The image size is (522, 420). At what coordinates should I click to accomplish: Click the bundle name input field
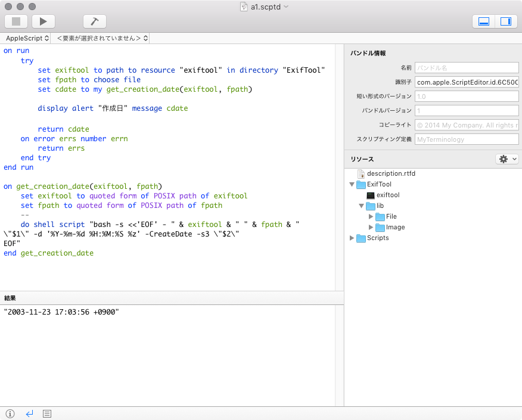coord(467,67)
